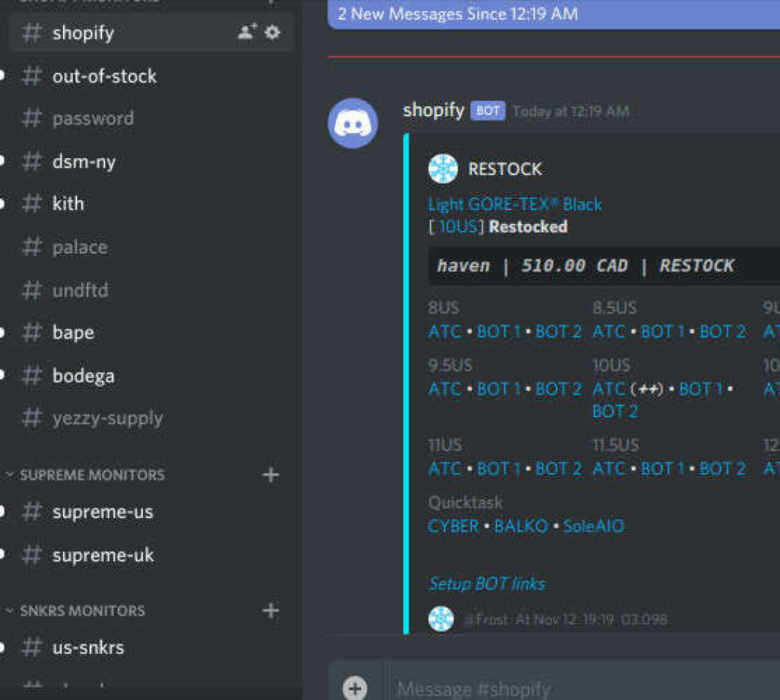Open the out-of-stock channel
The height and width of the screenshot is (700, 780).
pos(104,76)
